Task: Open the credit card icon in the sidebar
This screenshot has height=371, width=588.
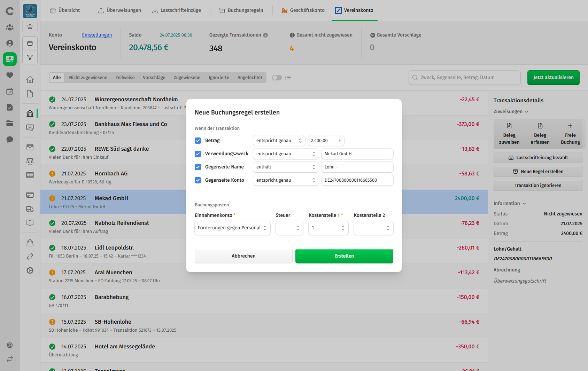Action: click(x=30, y=195)
